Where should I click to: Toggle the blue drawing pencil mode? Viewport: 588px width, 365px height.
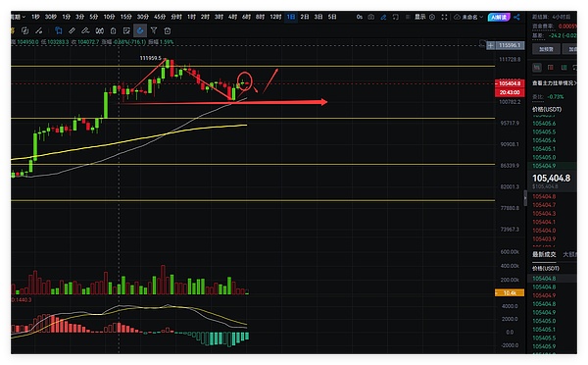point(383,17)
